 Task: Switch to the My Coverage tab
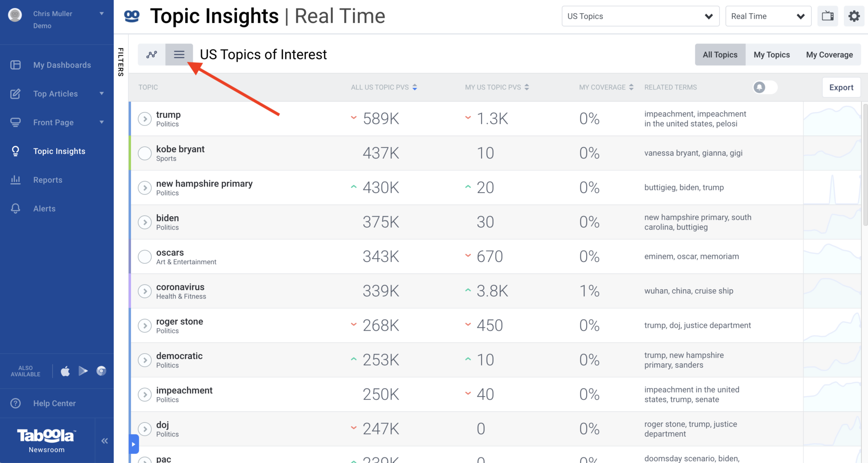click(x=829, y=54)
